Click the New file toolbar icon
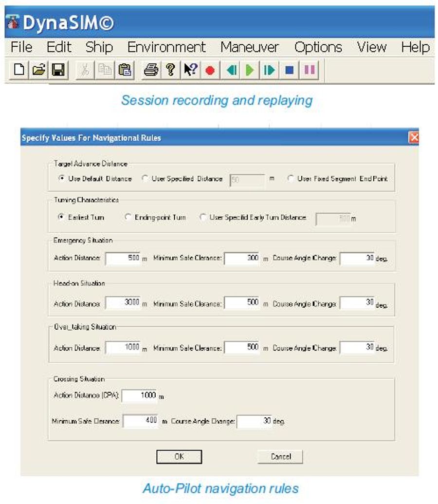Viewport: 438px width, 504px height. [x=18, y=70]
